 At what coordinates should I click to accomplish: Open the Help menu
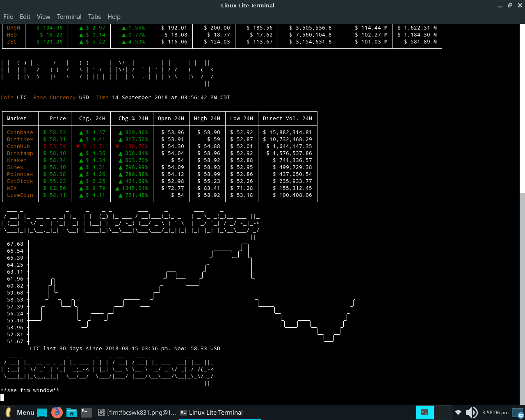tap(114, 17)
